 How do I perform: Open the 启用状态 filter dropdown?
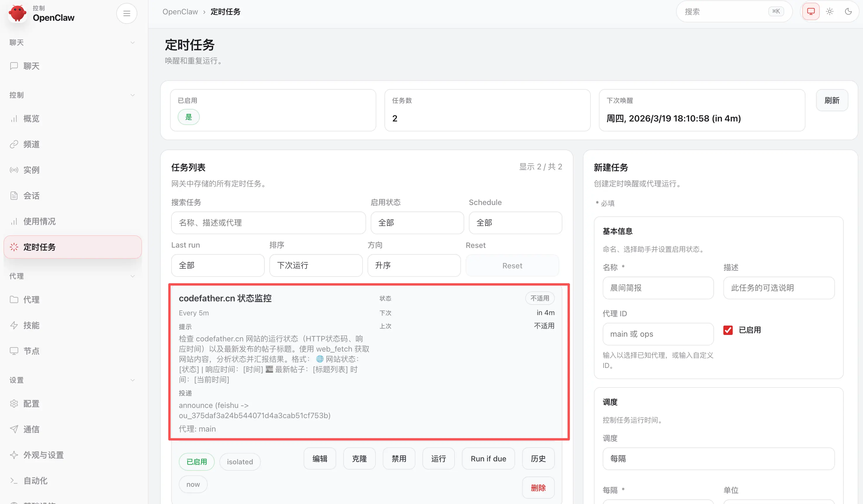[x=417, y=223]
